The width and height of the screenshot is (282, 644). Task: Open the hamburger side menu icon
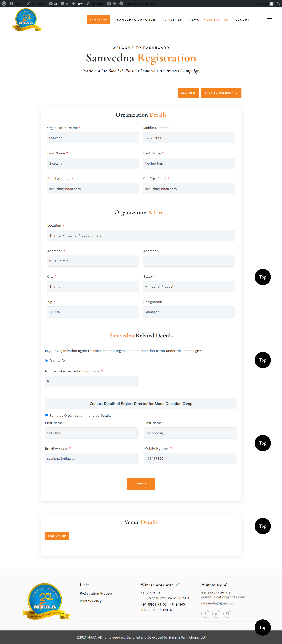[x=269, y=19]
